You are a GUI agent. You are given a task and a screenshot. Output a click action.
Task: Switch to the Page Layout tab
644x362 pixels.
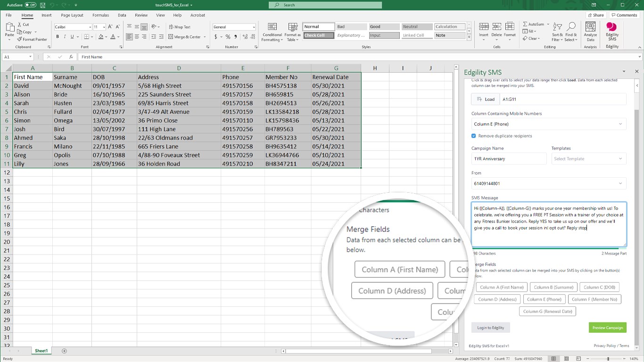pyautogui.click(x=72, y=15)
